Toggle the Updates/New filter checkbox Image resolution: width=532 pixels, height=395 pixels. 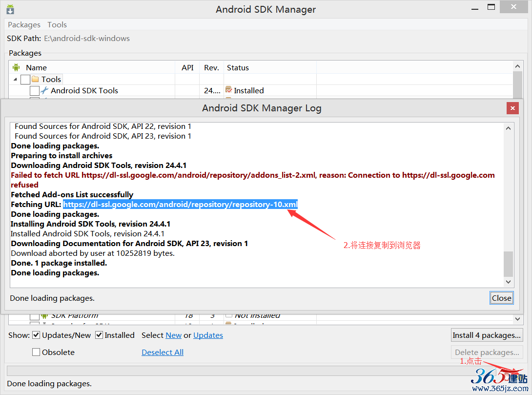(x=36, y=335)
